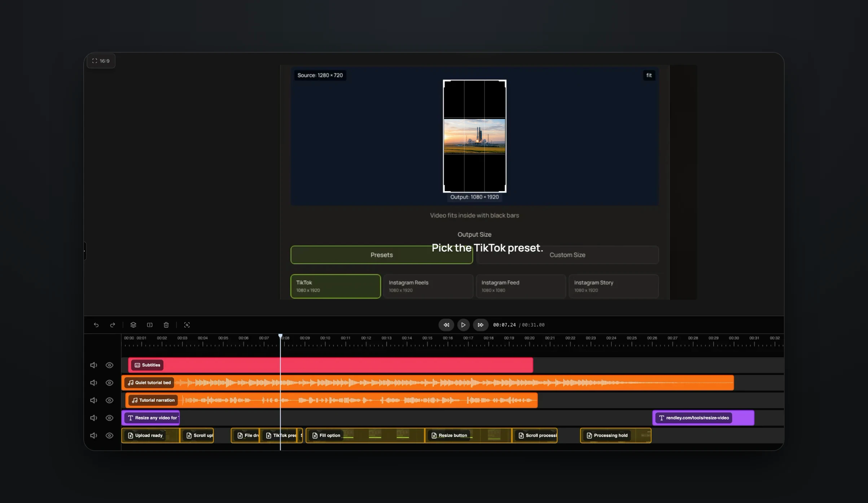Switch to the Custom Size tab
The image size is (868, 503).
567,255
